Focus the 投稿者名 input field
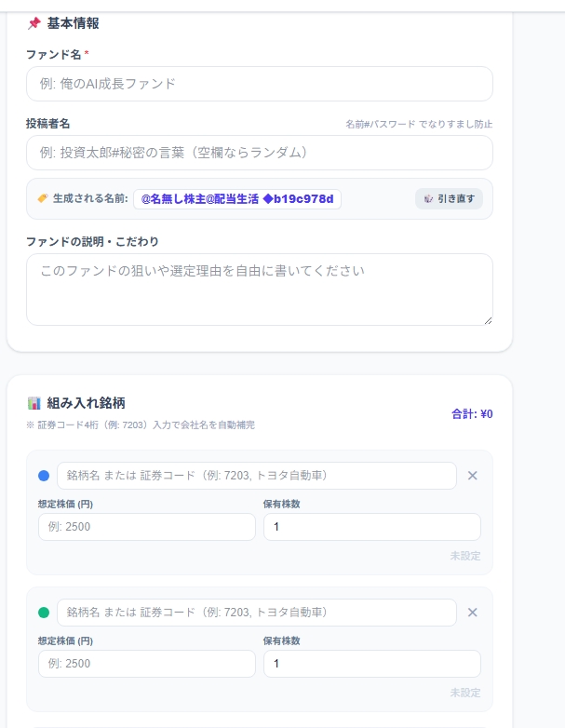This screenshot has height=728, width=565. (260, 153)
